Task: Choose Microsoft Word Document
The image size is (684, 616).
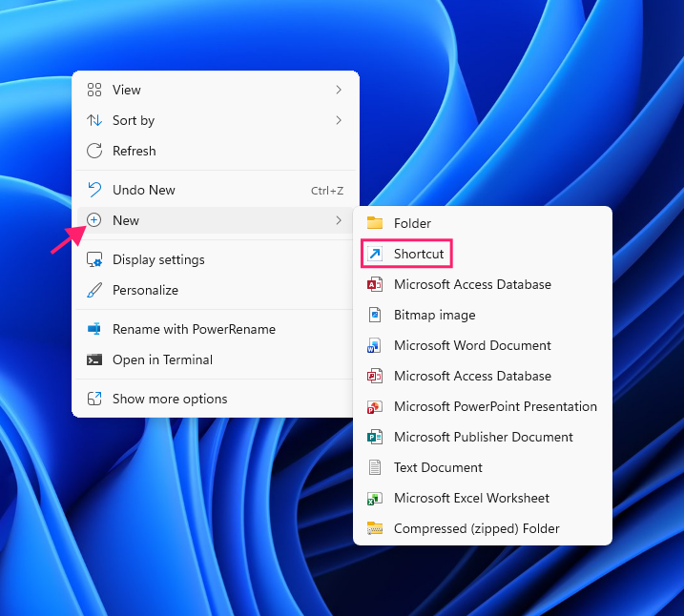Action: pos(483,345)
